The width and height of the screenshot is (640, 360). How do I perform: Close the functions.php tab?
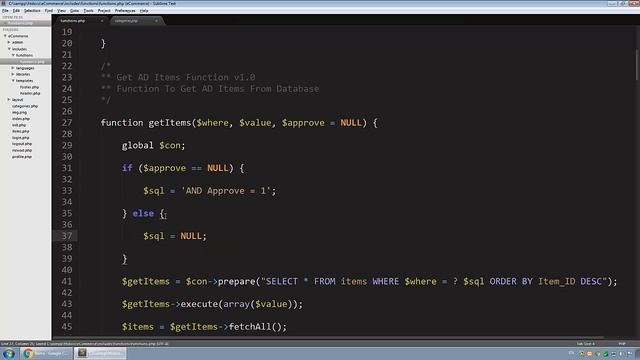click(x=102, y=21)
